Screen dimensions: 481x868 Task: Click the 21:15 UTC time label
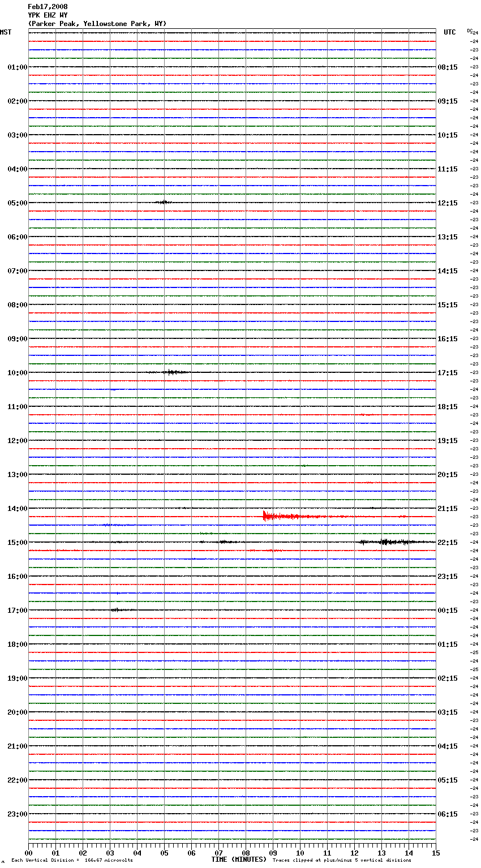pyautogui.click(x=448, y=509)
